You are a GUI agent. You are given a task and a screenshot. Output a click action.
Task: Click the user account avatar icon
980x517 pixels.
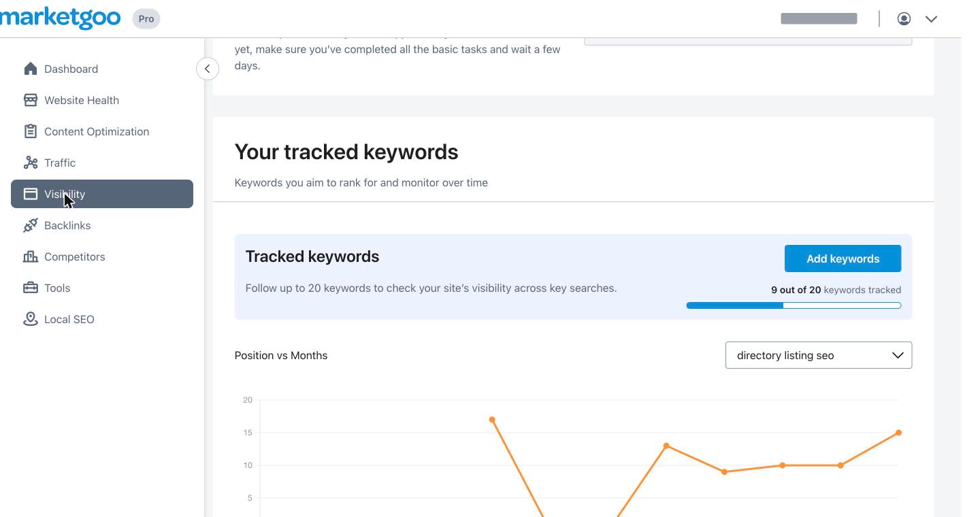point(904,19)
